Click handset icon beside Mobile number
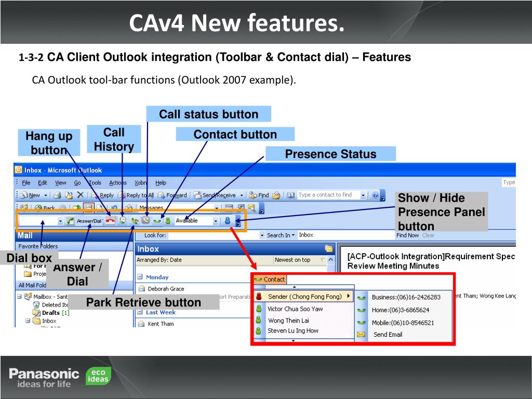Viewport: 532px width, 399px height. click(362, 323)
